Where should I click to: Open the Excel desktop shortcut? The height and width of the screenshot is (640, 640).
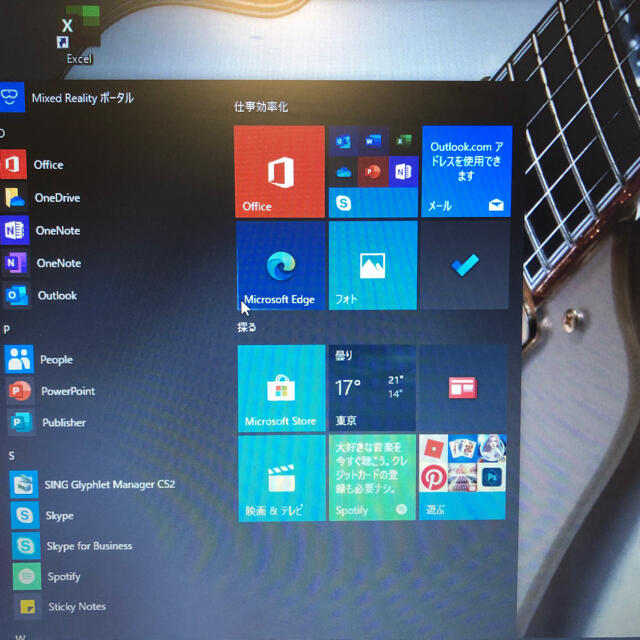79,36
